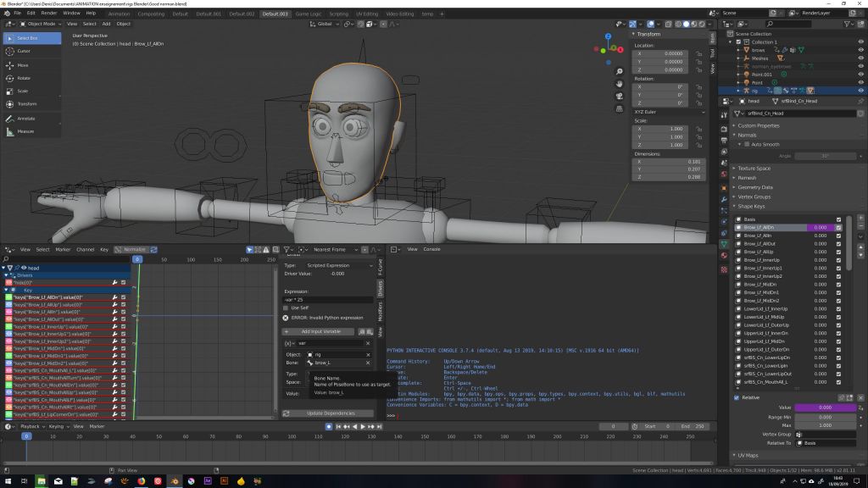Screen dimensions: 868x488
Task: Switch perspective/orthographic grid icon in viewport
Action: coord(620,109)
